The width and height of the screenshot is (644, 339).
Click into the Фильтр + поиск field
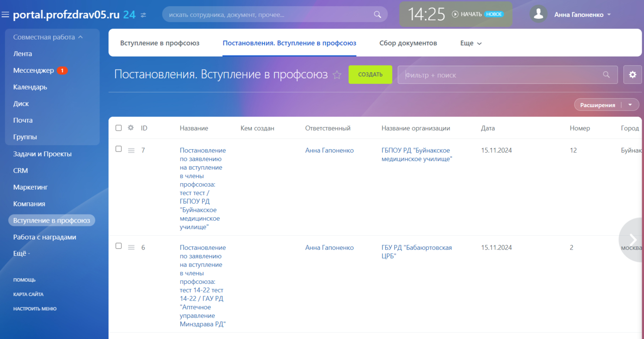point(499,75)
